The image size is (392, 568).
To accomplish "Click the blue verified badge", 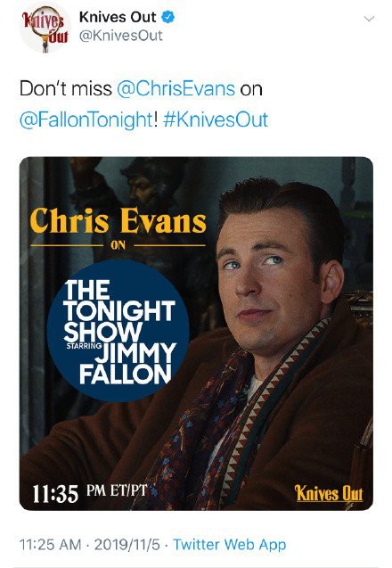I will point(168,17).
